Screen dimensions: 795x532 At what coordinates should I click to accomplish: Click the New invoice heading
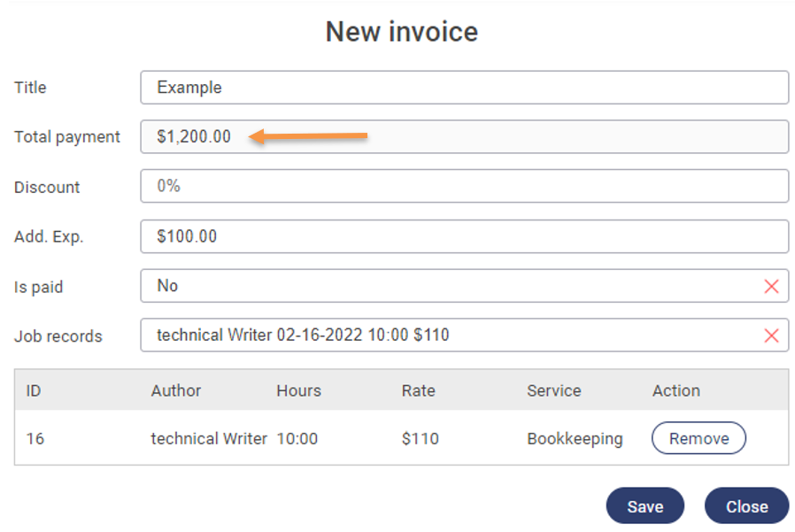pos(401,32)
